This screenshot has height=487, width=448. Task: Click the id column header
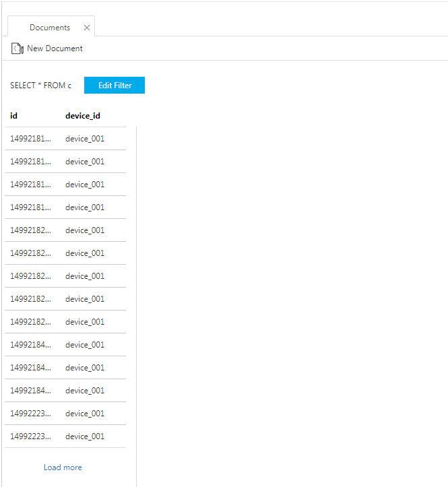click(x=13, y=116)
